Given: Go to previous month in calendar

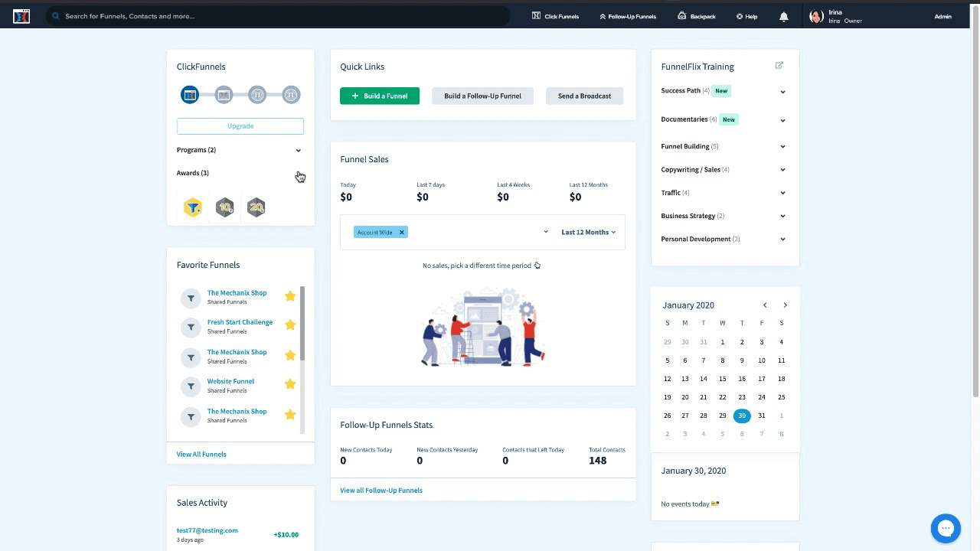Looking at the screenshot, I should (x=764, y=305).
